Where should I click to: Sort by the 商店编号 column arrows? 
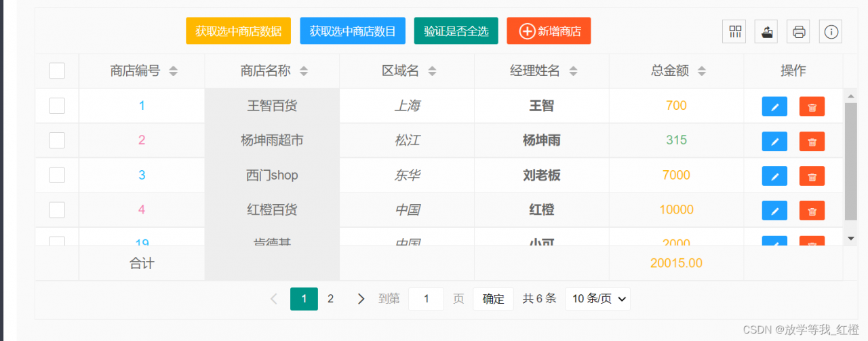(174, 71)
